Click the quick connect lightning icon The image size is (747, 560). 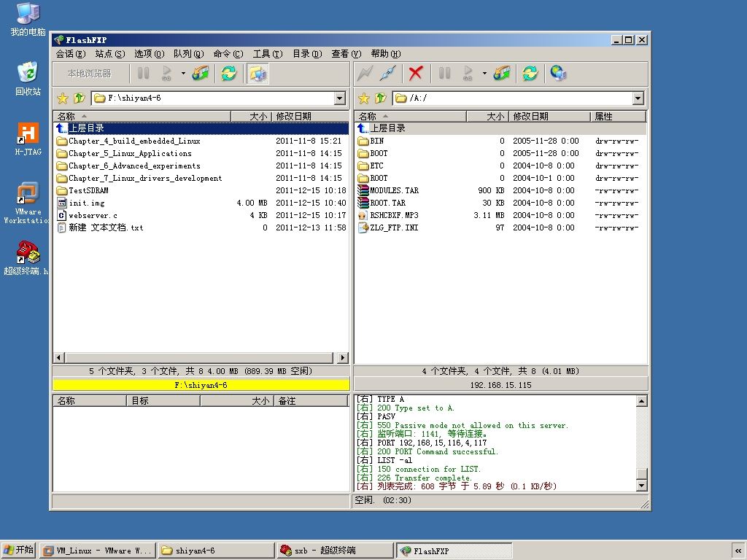[365, 74]
